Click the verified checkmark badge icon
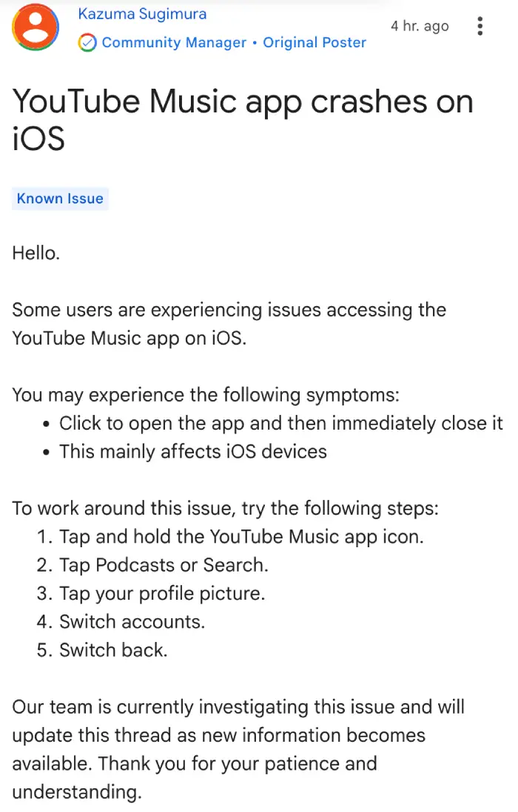Viewport: 518px width, 812px height. click(87, 42)
